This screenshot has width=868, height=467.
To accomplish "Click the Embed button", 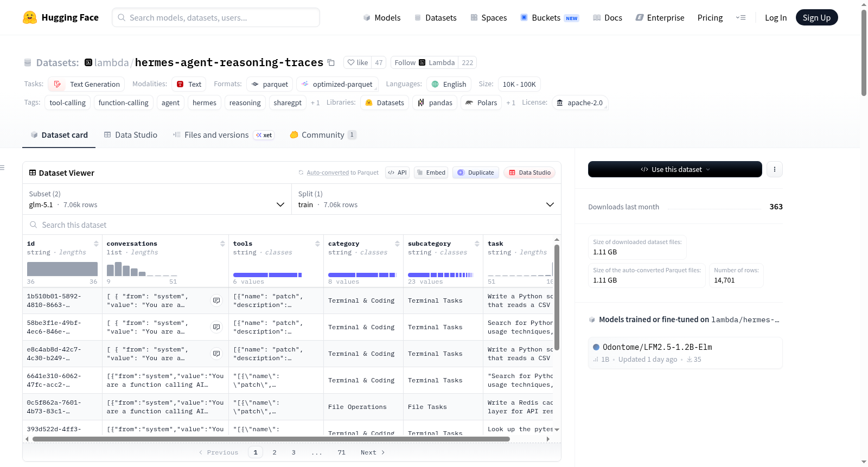I will coord(431,172).
